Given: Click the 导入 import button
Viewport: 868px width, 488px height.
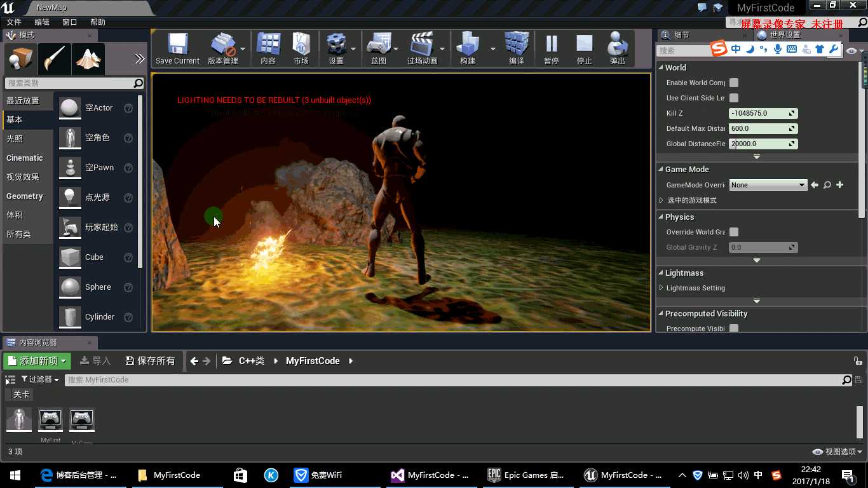Looking at the screenshot, I should tap(95, 360).
